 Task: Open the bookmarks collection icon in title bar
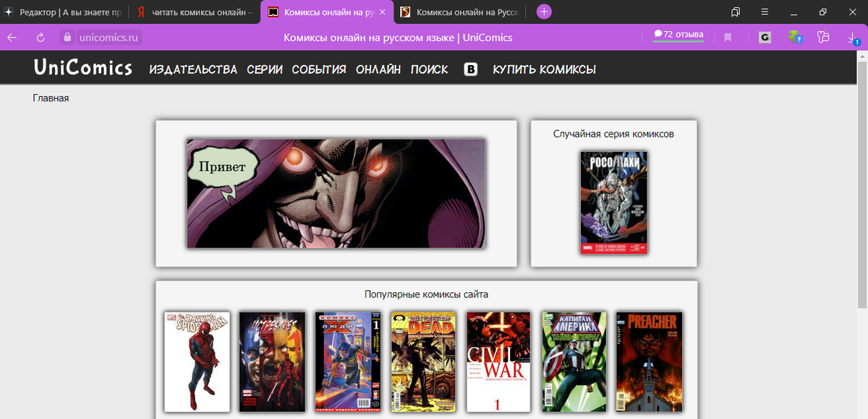pos(736,12)
